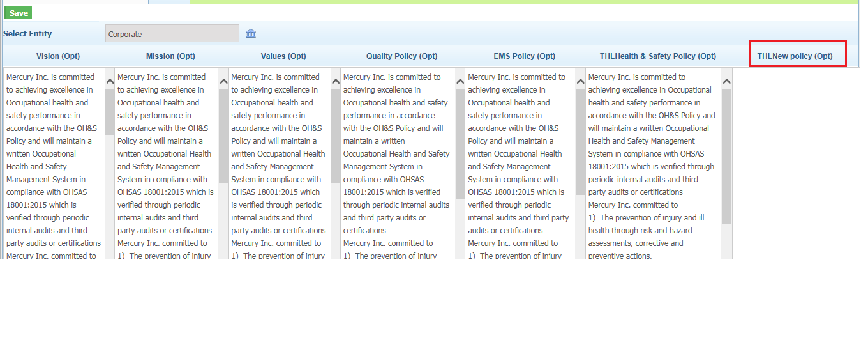Click the Vision text box scrollbar thumb

point(110,111)
